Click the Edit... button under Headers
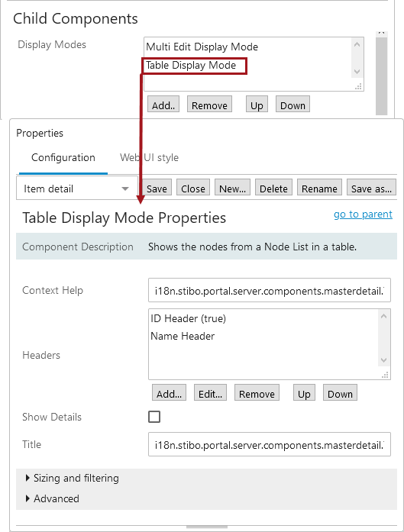The width and height of the screenshot is (404, 532). click(x=210, y=393)
